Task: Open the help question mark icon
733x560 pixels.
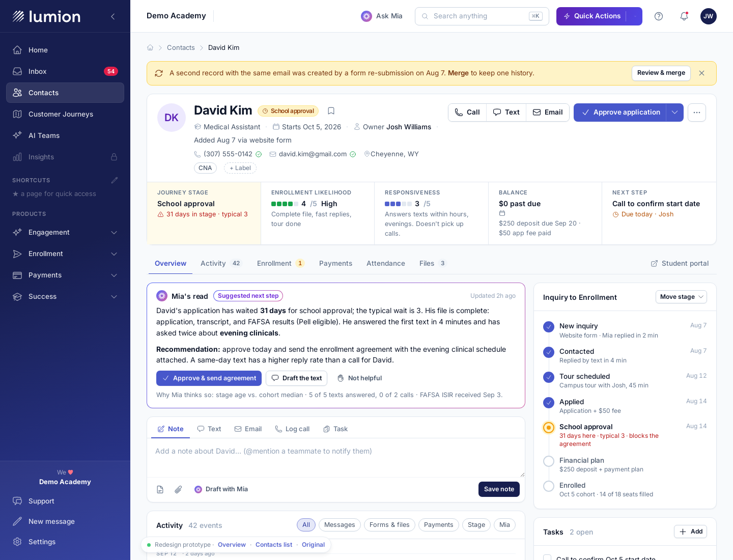Action: (659, 16)
